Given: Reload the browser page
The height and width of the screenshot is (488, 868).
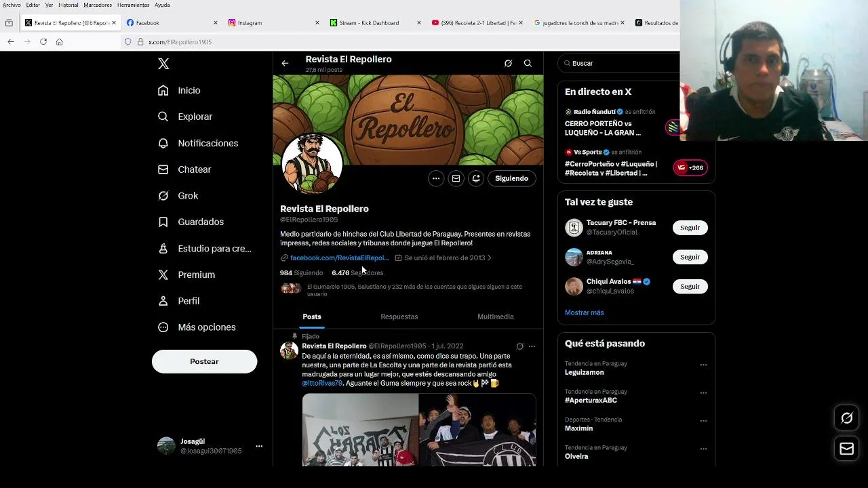Looking at the screenshot, I should (43, 41).
